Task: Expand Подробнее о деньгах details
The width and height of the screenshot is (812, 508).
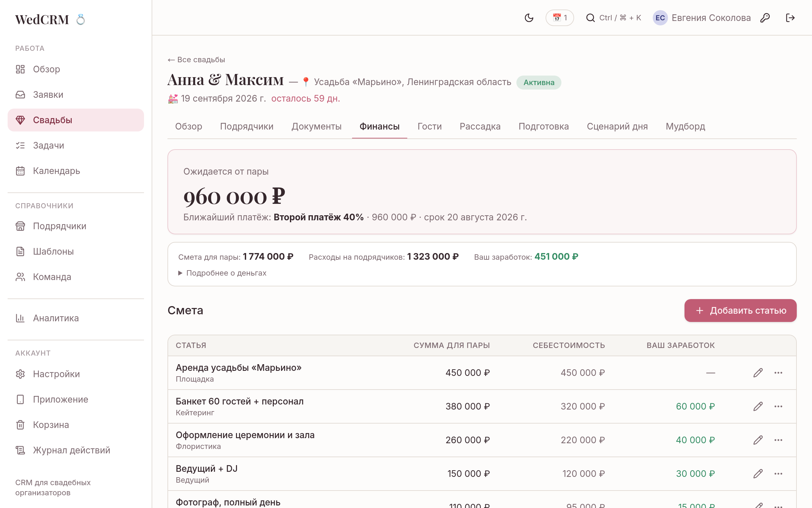Action: pos(222,273)
